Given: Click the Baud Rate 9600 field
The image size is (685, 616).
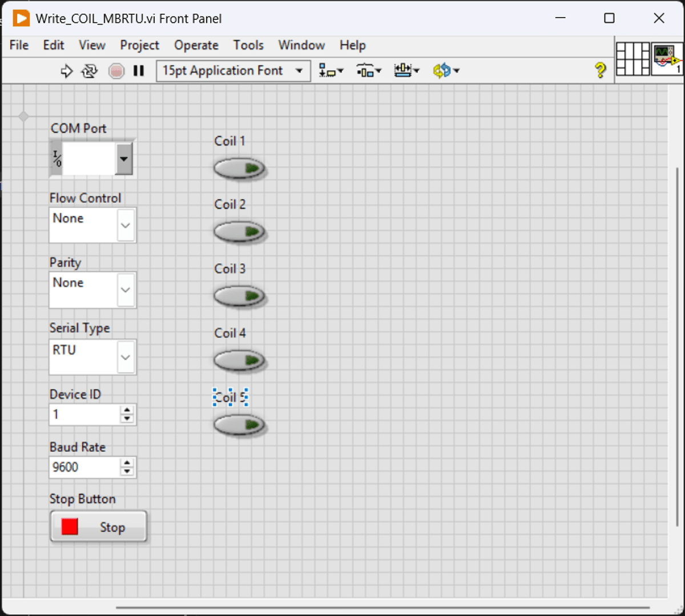Looking at the screenshot, I should coord(85,467).
